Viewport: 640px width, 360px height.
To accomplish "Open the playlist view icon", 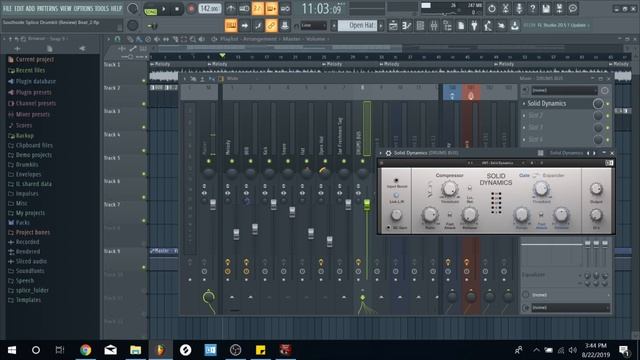I will pyautogui.click(x=393, y=26).
